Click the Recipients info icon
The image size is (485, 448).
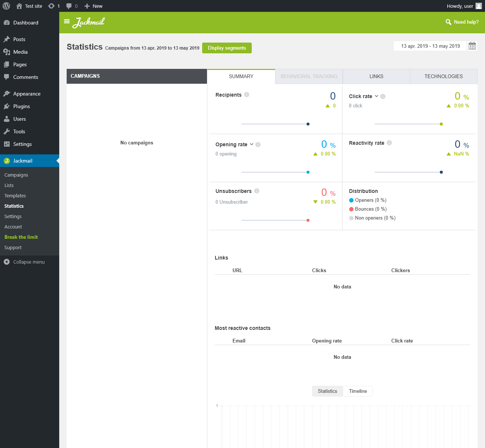[x=247, y=95]
